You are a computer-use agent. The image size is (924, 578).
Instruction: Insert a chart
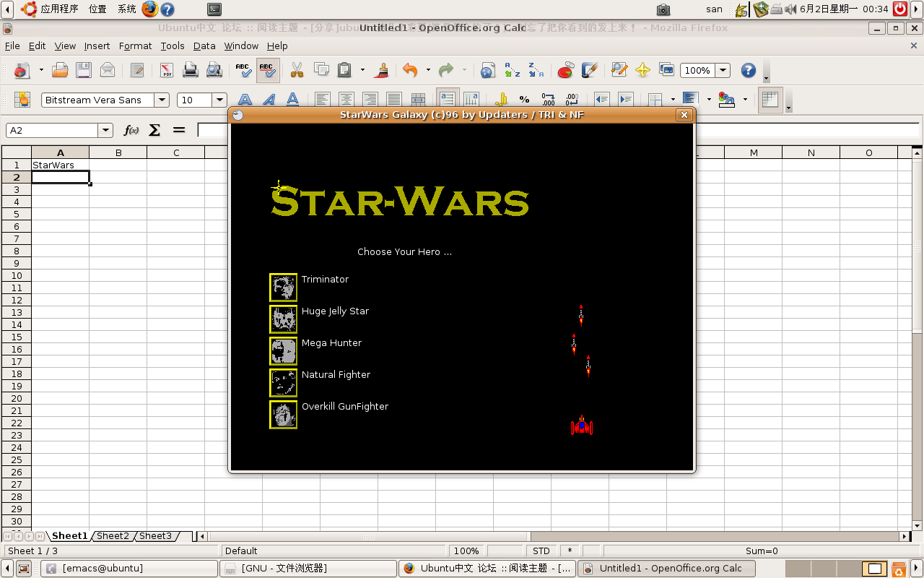pos(565,70)
